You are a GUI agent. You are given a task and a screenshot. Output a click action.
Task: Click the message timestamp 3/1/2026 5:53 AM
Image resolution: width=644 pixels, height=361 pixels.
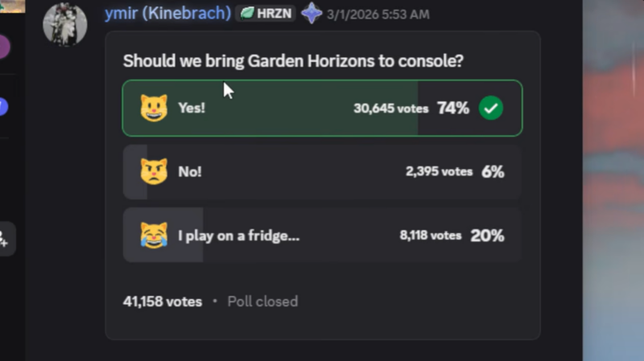click(378, 14)
